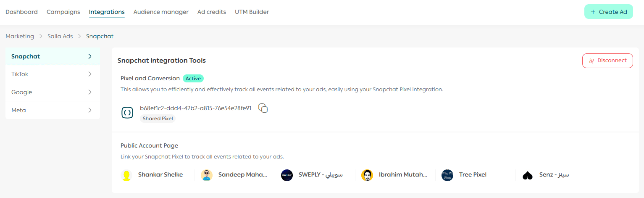The image size is (644, 198).
Task: Click Shankar Shelke's yellow avatar
Action: [126, 175]
